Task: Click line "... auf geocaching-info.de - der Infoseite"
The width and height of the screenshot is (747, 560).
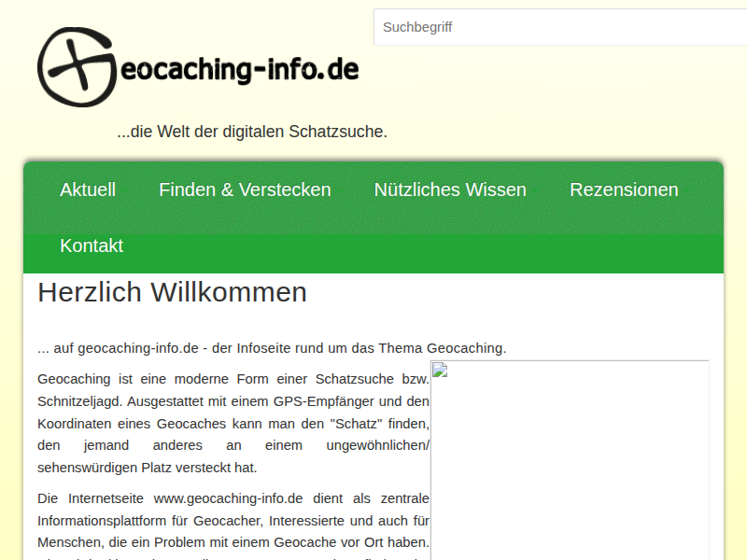Action: pyautogui.click(x=272, y=348)
